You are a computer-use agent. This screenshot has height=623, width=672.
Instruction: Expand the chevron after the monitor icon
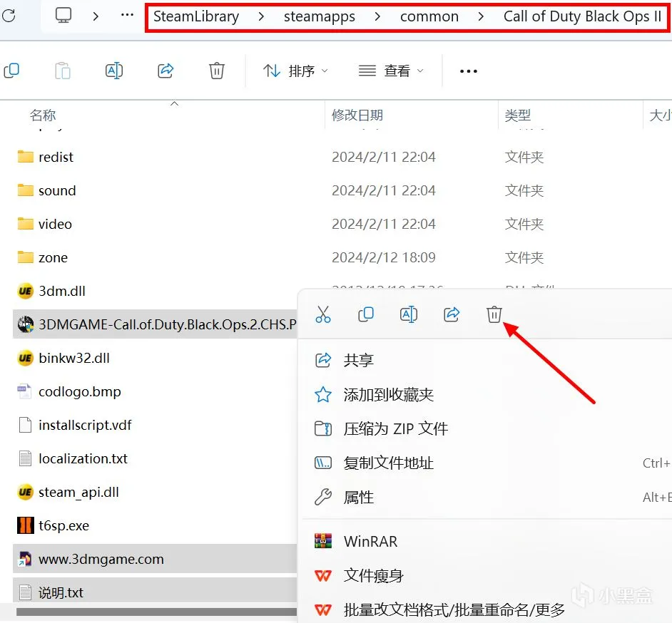tap(96, 16)
